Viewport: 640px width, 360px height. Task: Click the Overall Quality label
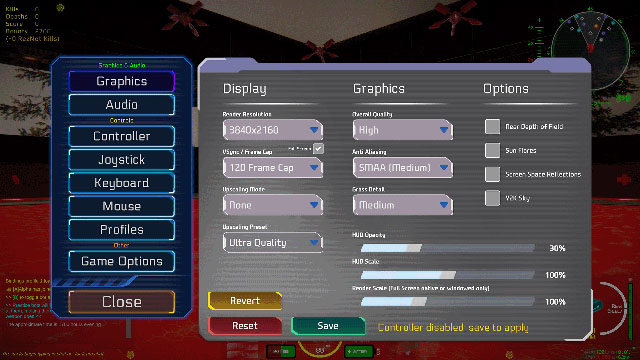372,114
